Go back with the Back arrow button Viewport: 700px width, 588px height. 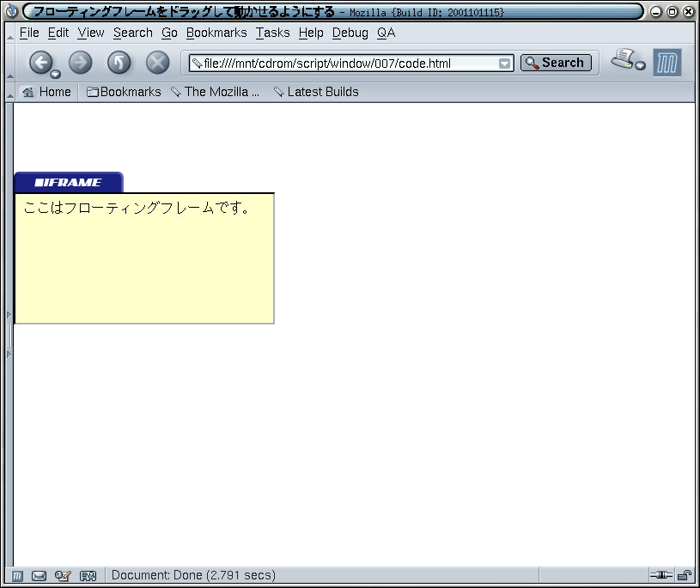[41, 62]
